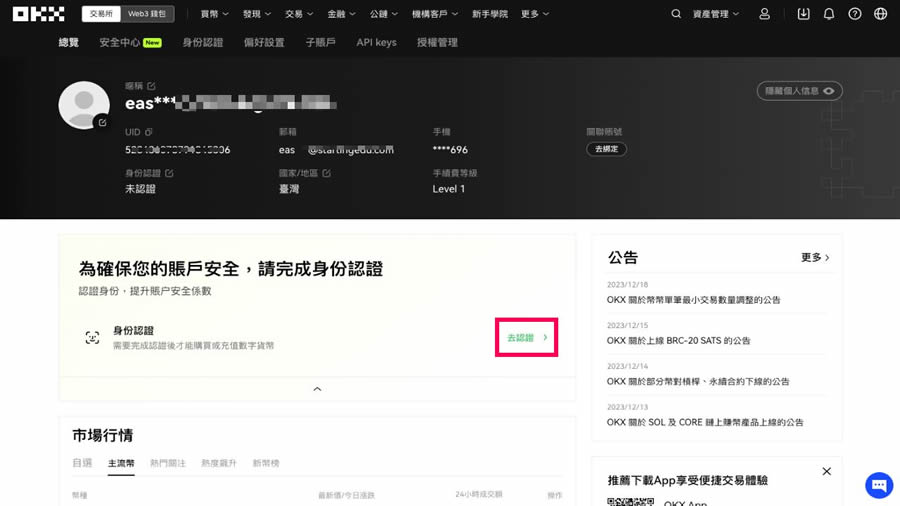
Task: Open the API keys tab
Action: 376,43
